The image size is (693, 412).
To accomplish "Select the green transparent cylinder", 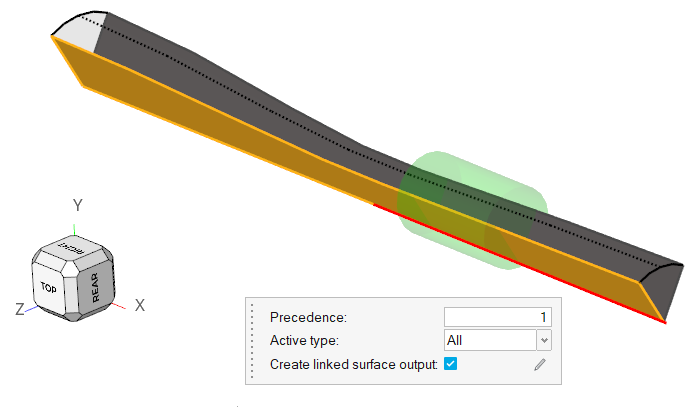I will click(x=520, y=200).
